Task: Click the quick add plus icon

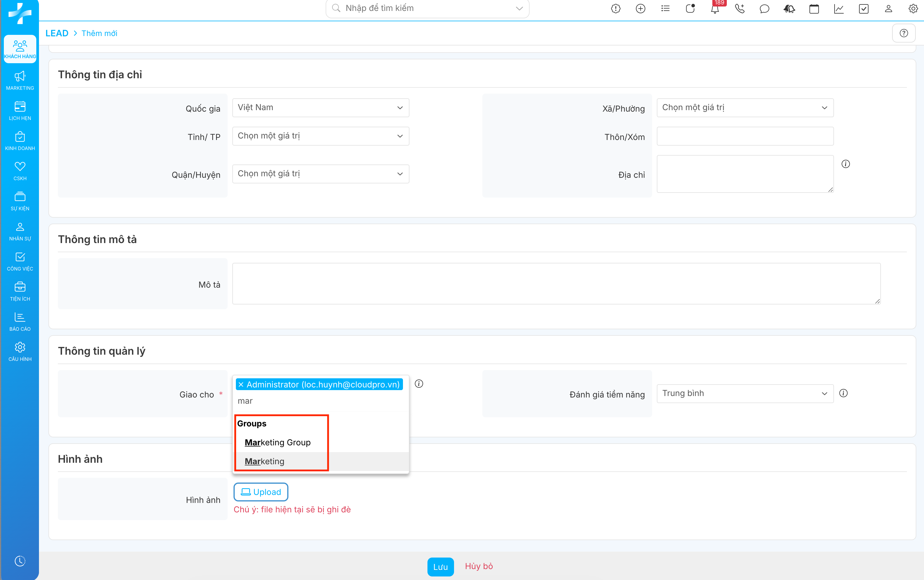Action: [x=640, y=9]
